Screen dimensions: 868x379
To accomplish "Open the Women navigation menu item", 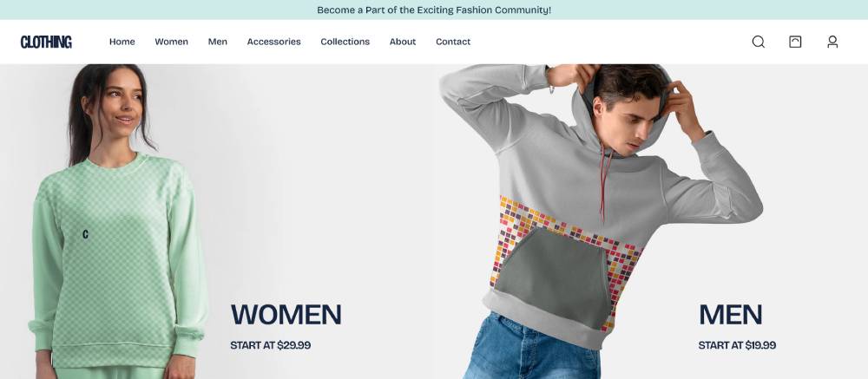I will (171, 42).
